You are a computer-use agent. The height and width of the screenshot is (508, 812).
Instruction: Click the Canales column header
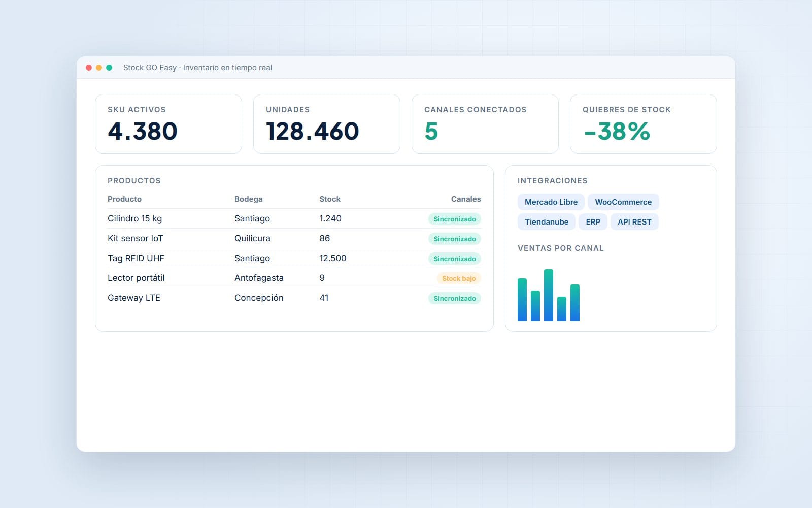466,199
